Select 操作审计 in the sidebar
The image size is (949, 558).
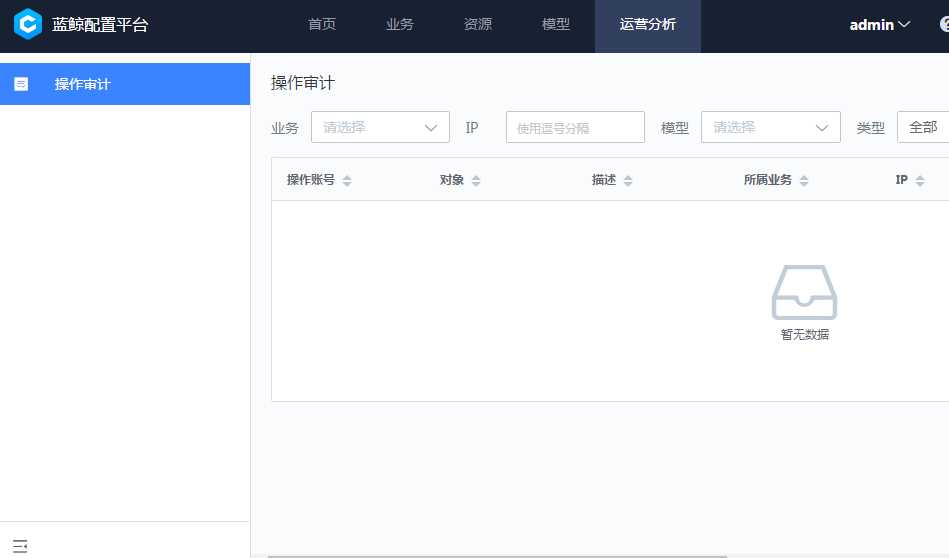83,84
